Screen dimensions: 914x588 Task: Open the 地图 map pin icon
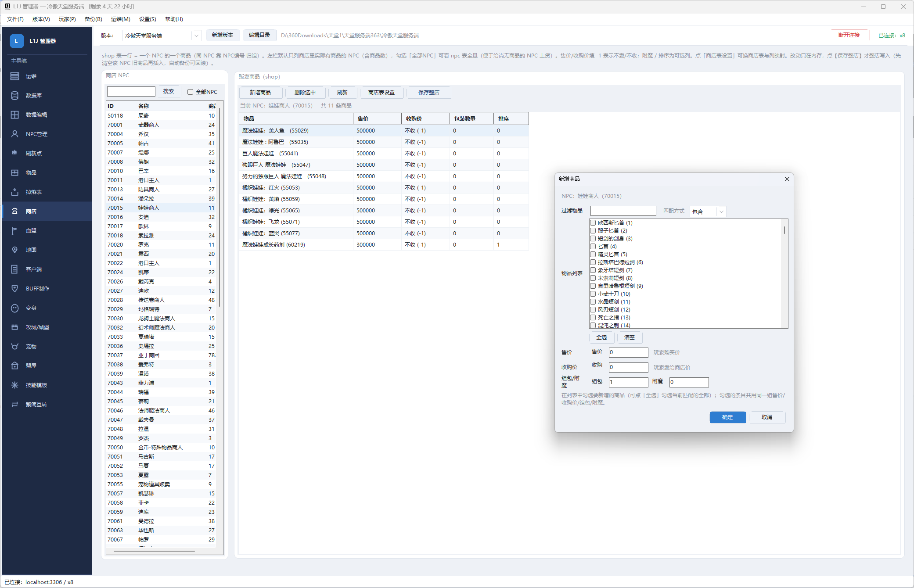pos(15,250)
